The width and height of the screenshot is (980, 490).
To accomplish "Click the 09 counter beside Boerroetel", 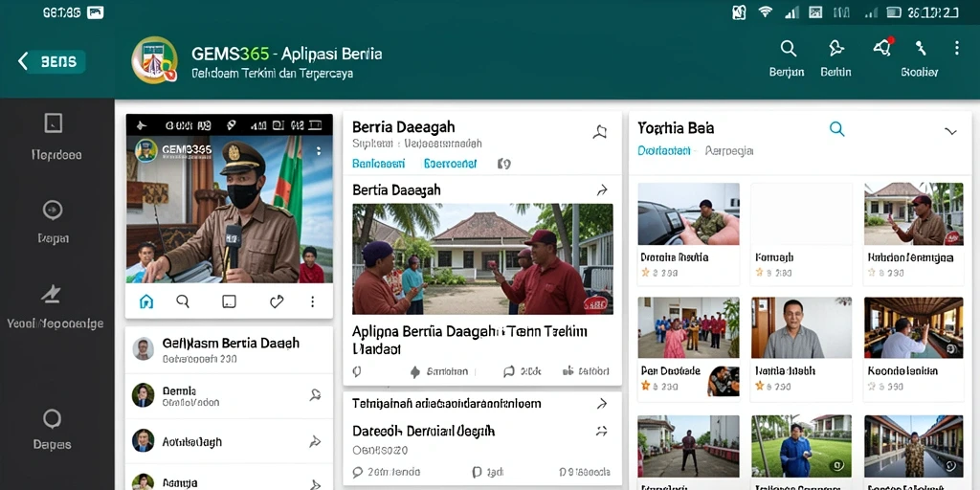I will pyautogui.click(x=503, y=164).
